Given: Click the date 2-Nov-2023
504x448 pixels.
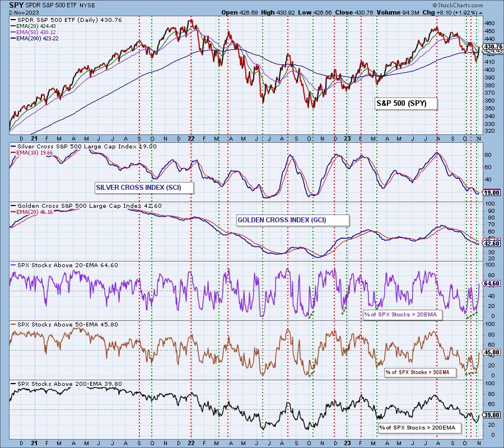Looking at the screenshot, I should click(24, 12).
